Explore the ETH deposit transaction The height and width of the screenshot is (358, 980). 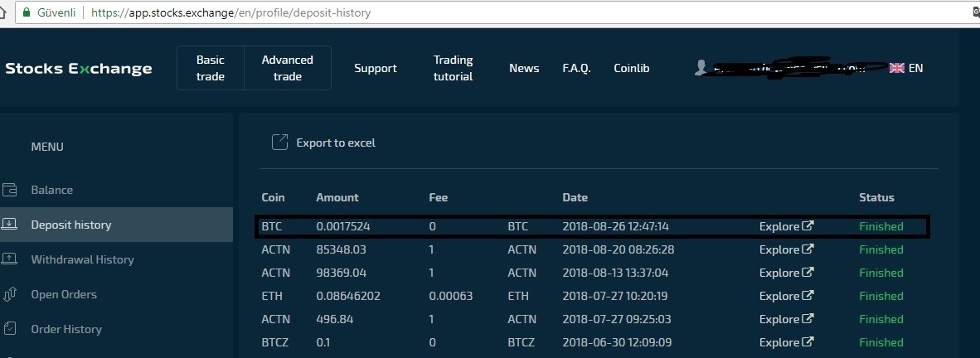(x=786, y=296)
